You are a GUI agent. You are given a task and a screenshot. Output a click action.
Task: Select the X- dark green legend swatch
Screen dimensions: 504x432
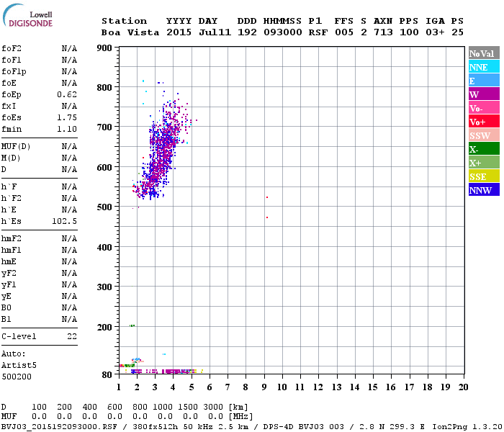[484, 149]
